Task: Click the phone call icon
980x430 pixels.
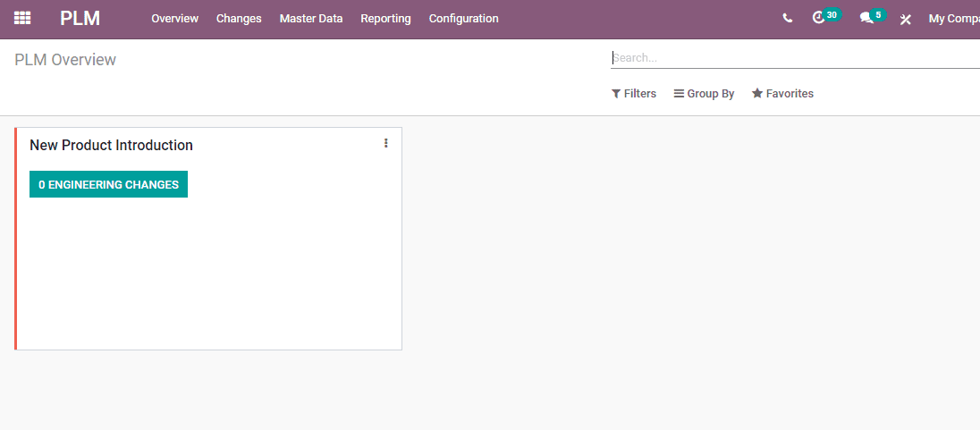Action: [x=788, y=19]
